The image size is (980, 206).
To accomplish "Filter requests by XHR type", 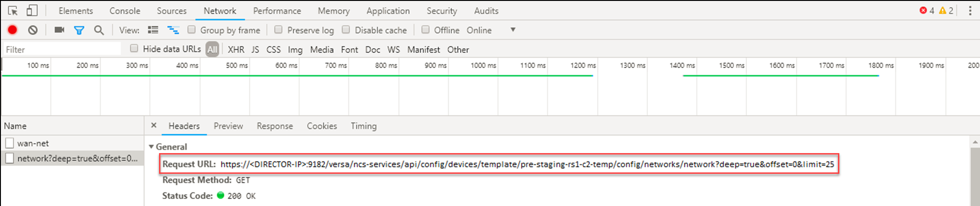I will pyautogui.click(x=236, y=50).
